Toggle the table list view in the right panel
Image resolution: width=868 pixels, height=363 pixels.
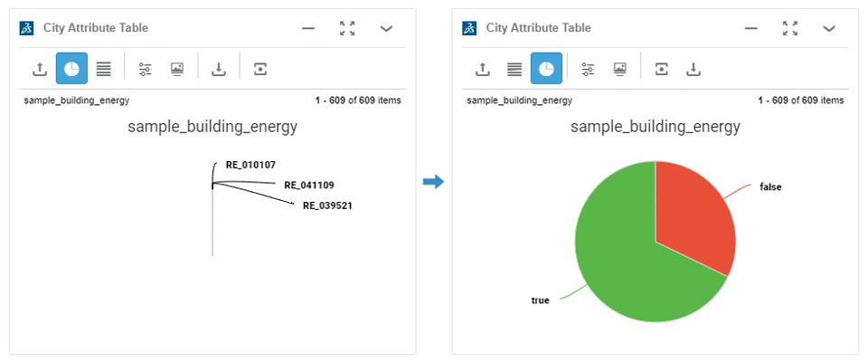click(x=514, y=69)
